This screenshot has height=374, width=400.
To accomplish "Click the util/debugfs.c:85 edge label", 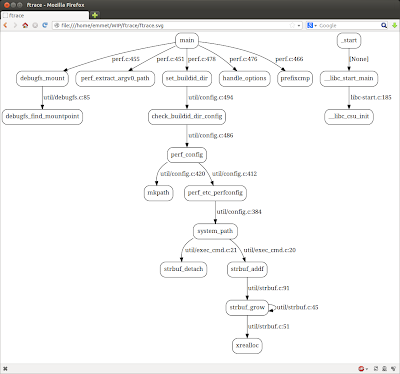I will click(x=67, y=98).
